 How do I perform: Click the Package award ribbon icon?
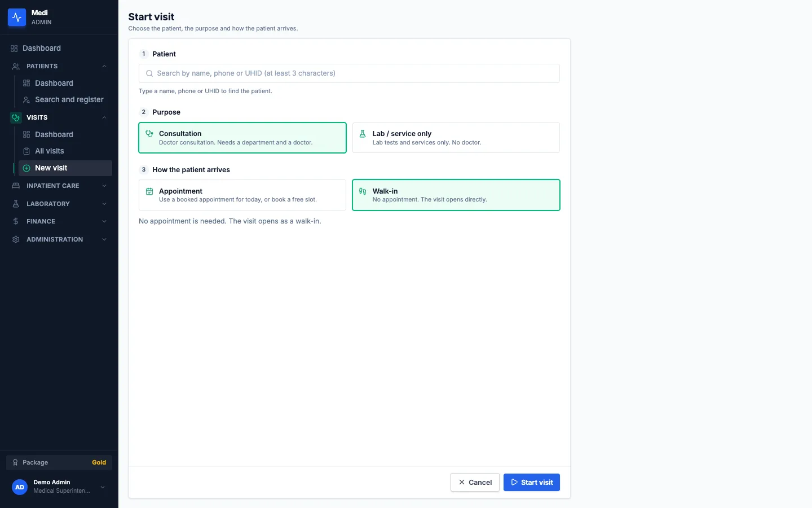pos(16,462)
